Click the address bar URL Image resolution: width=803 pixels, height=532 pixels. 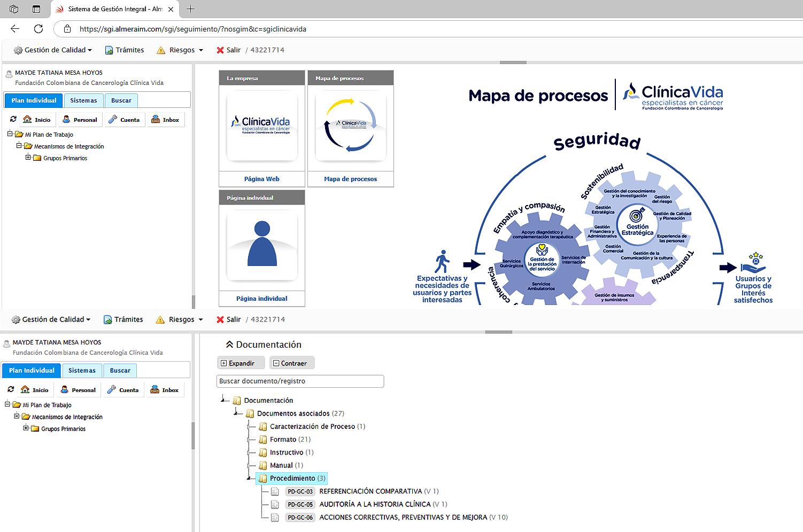(193, 29)
